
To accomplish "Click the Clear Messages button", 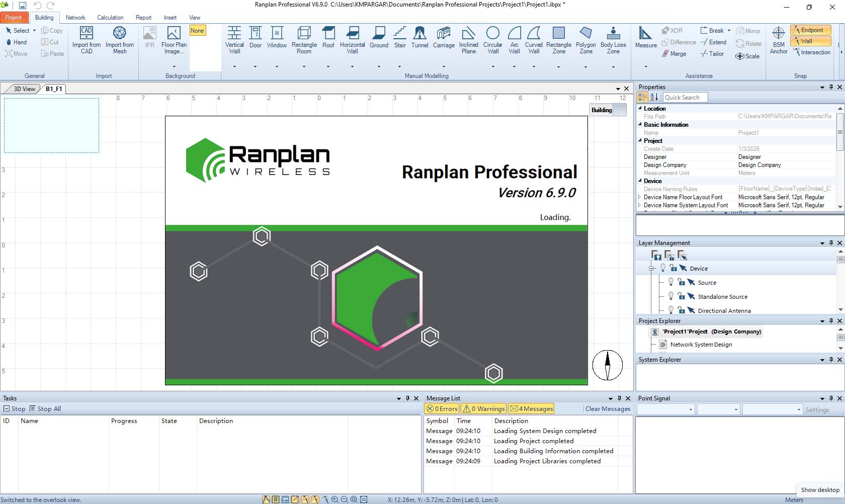I will click(608, 409).
